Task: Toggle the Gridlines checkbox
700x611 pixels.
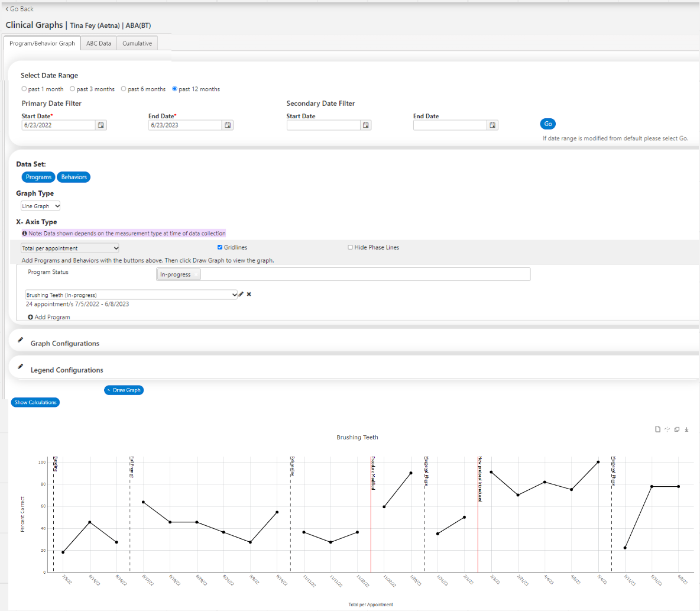Action: coord(220,247)
